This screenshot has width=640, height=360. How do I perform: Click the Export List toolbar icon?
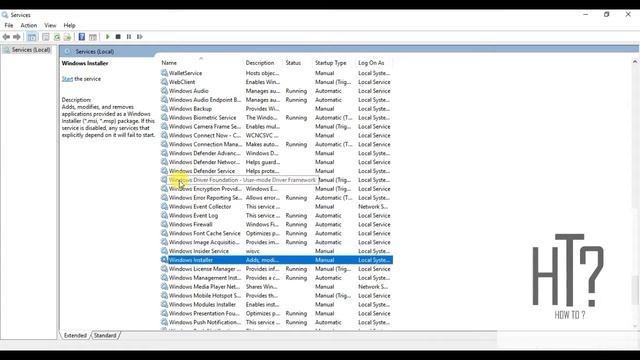tap(67, 37)
